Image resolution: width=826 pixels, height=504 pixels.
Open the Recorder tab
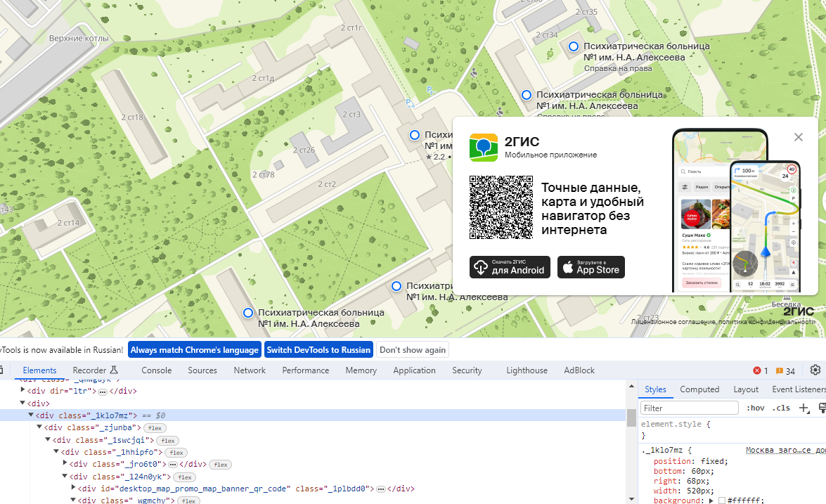coord(96,370)
